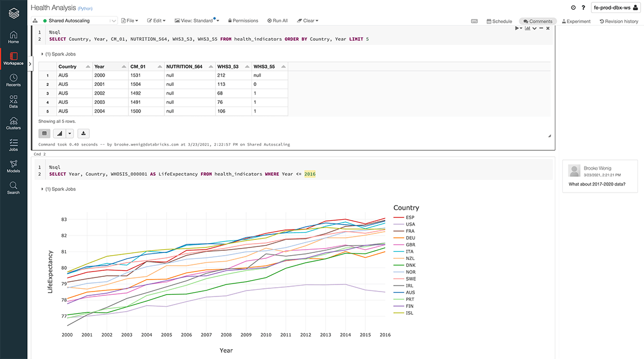Open Models from the left sidebar

click(x=13, y=166)
